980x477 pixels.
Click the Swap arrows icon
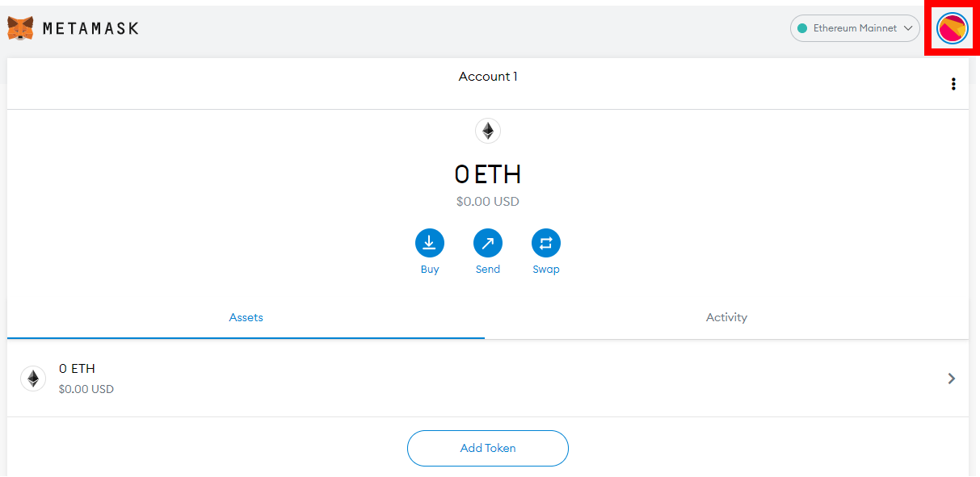pyautogui.click(x=546, y=243)
